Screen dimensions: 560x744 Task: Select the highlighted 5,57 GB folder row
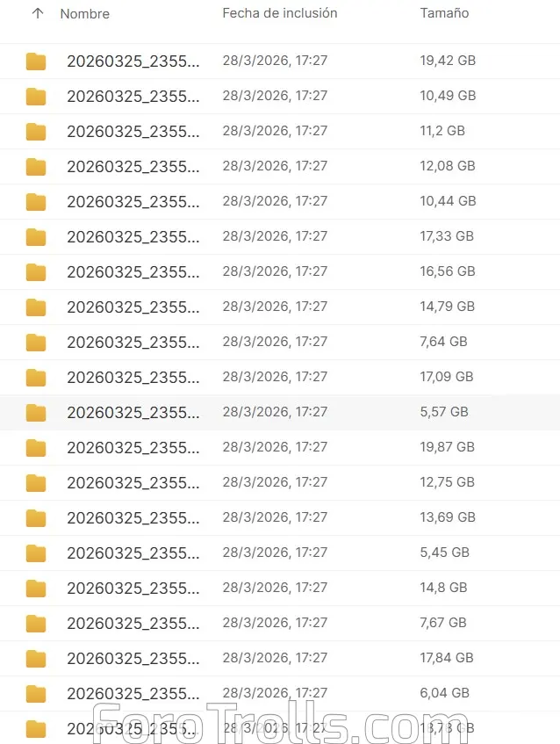pyautogui.click(x=280, y=412)
